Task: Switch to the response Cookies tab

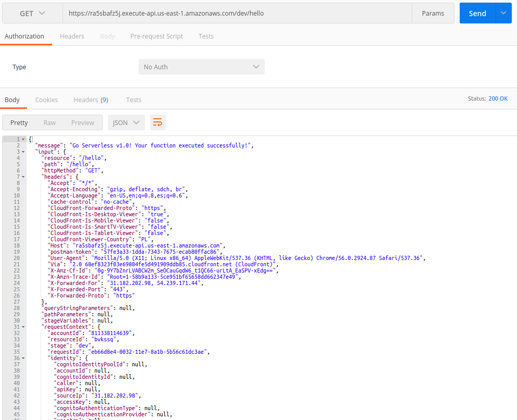Action: pos(46,100)
